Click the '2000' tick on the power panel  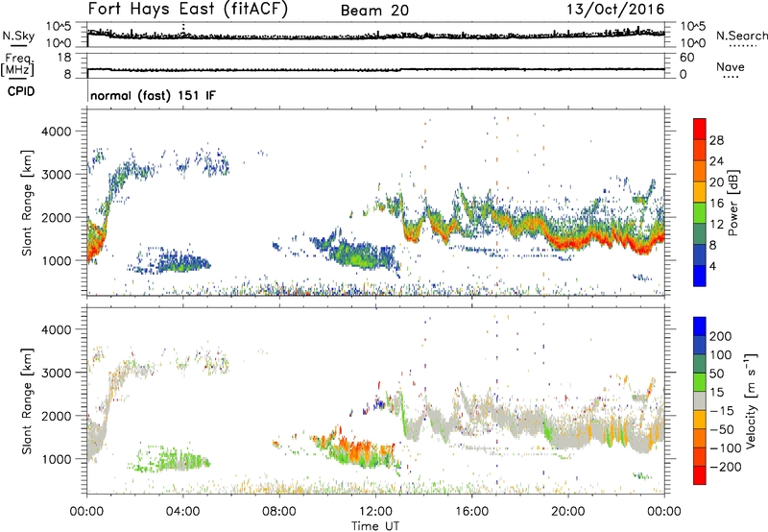[x=57, y=217]
